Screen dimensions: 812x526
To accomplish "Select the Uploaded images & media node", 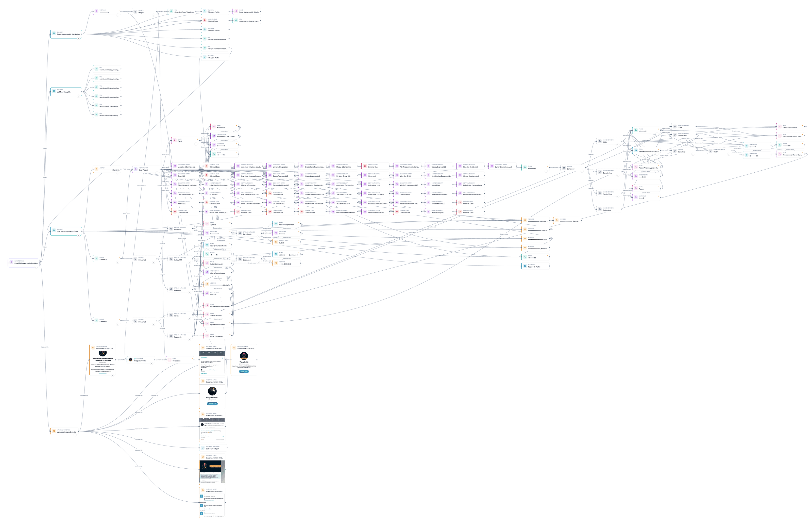I will coord(64,431).
